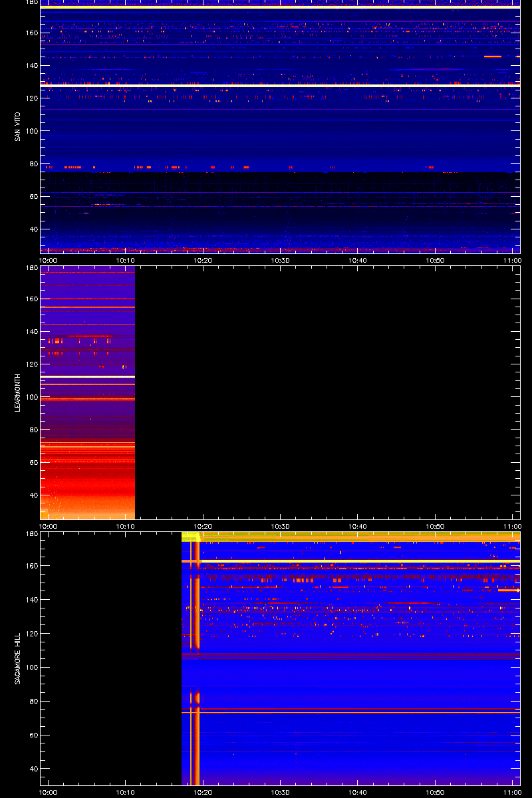Choose the 60 tick label on Sagamore Hill axis
The width and height of the screenshot is (532, 798).
33,735
